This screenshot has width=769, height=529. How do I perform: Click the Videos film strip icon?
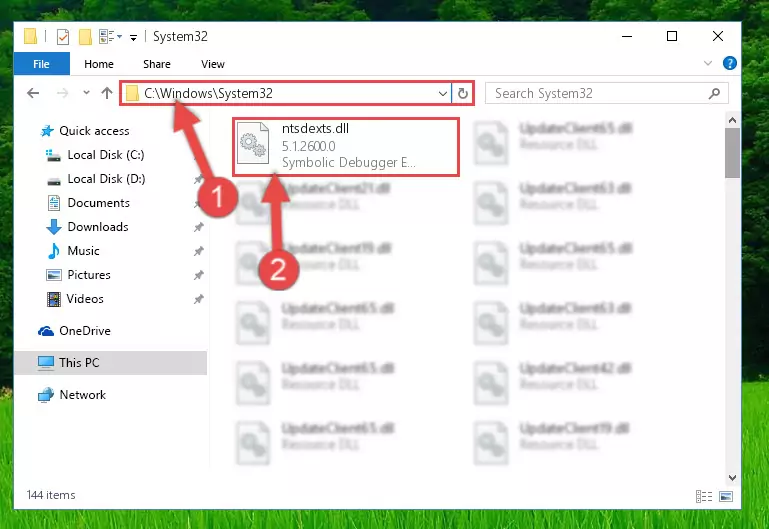pyautogui.click(x=53, y=299)
